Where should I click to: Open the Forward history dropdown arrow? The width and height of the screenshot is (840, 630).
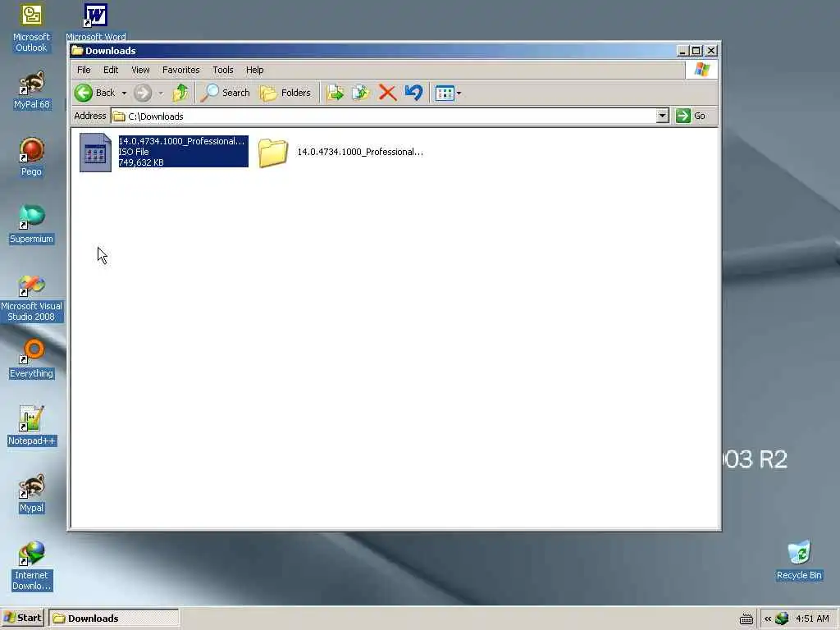tap(161, 94)
